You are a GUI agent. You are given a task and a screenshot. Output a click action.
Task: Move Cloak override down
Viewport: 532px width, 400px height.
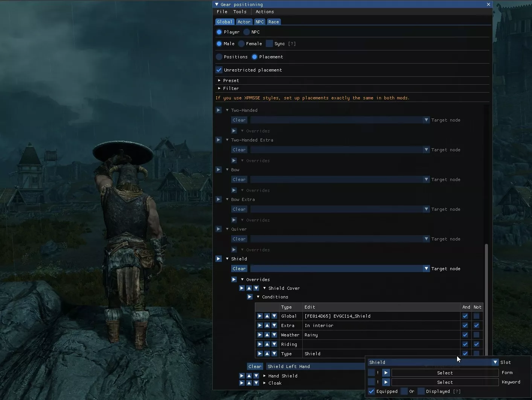pyautogui.click(x=256, y=383)
